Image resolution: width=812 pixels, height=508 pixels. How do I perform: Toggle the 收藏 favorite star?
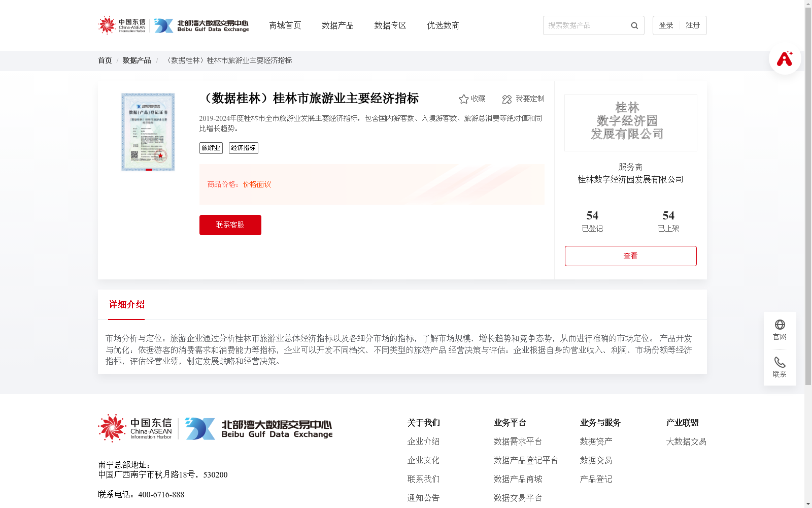click(463, 99)
